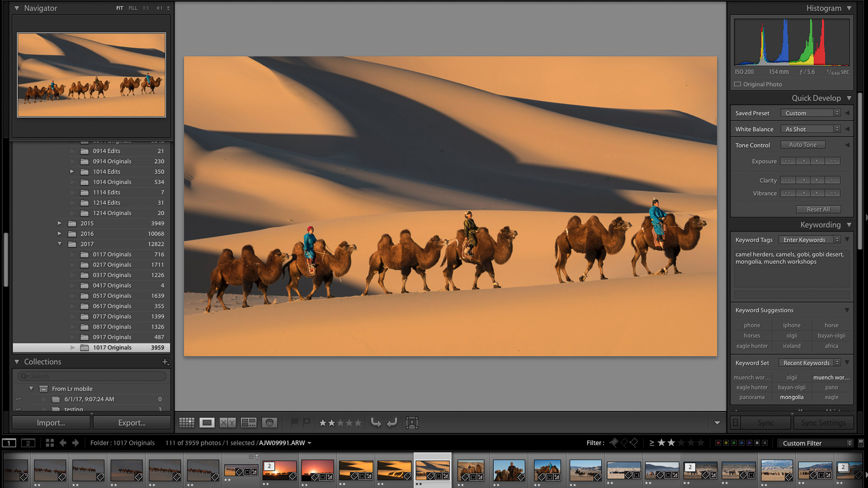
Task: Open Compare view with the XY icon
Action: pyautogui.click(x=228, y=422)
